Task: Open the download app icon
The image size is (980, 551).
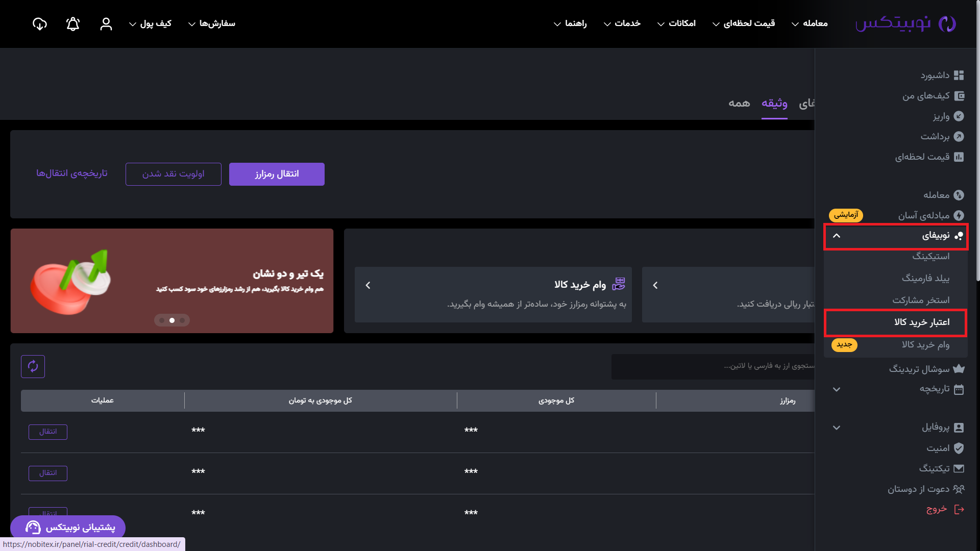Action: pyautogui.click(x=40, y=23)
